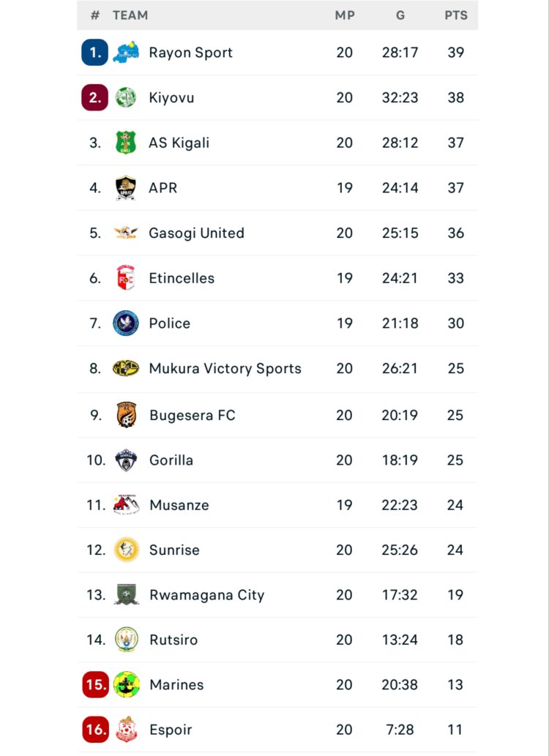Viewport: 549px width, 756px height.
Task: Open the Gasogi United winged logo
Action: tap(126, 233)
